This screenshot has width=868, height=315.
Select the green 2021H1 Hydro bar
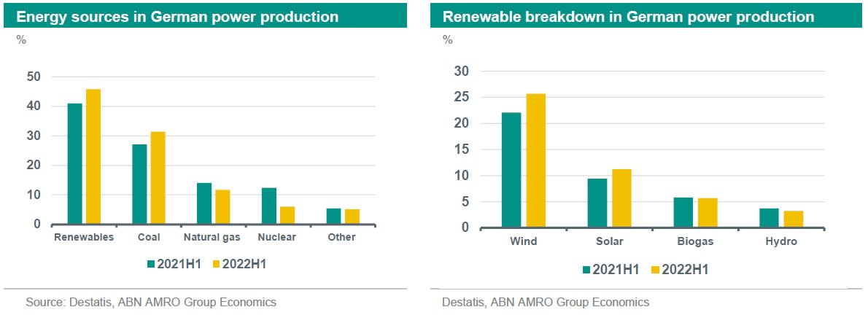(x=769, y=218)
